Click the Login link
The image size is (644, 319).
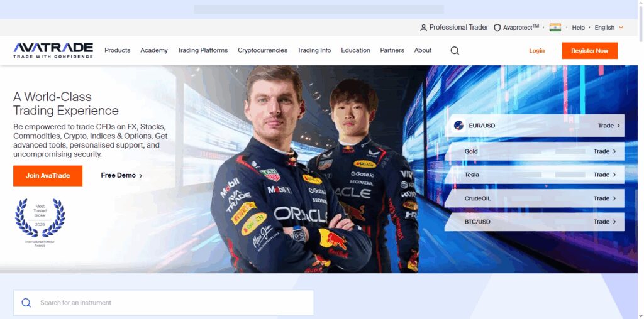(537, 50)
